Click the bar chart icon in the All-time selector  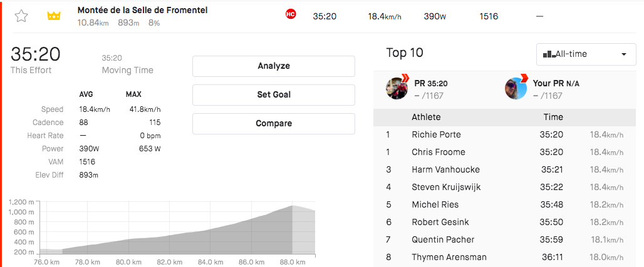click(x=549, y=54)
